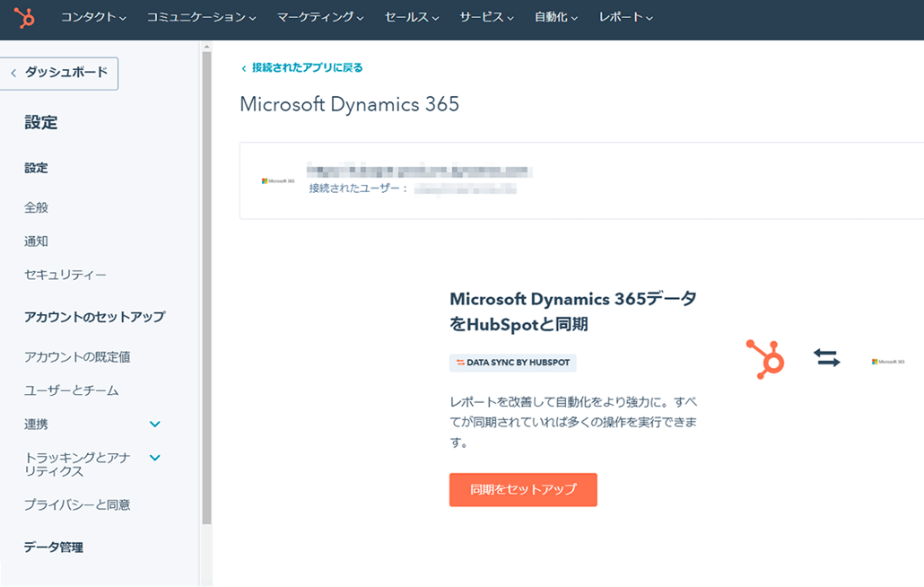
Task: Go back to ダッシュボード
Action: (59, 73)
